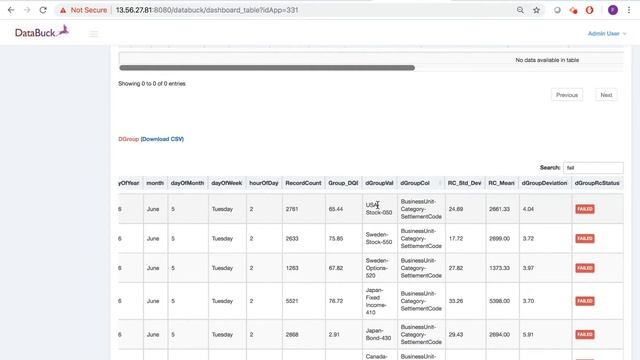
Task: Click FAILED badge in Sweden-Stock-550 row
Action: [x=585, y=238]
